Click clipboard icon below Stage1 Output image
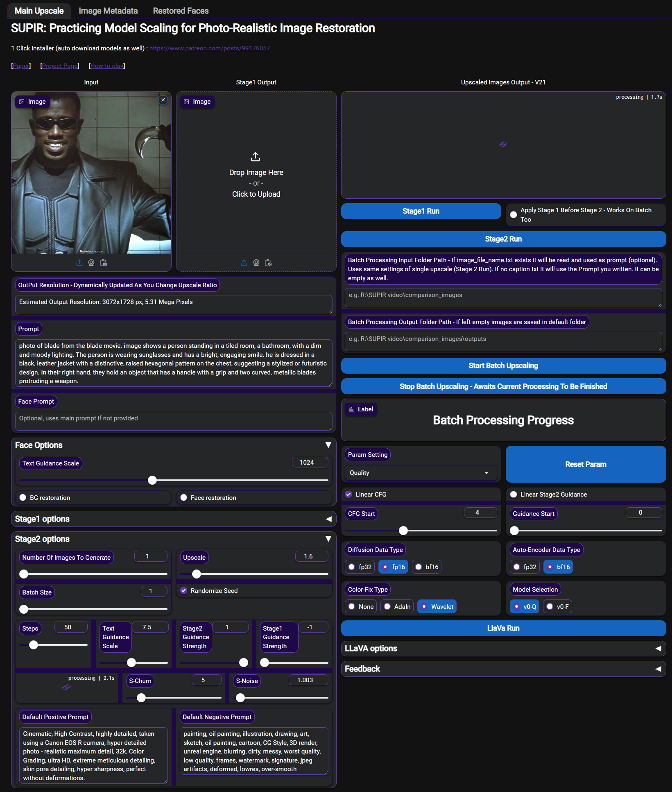This screenshot has height=792, width=672. [x=268, y=263]
